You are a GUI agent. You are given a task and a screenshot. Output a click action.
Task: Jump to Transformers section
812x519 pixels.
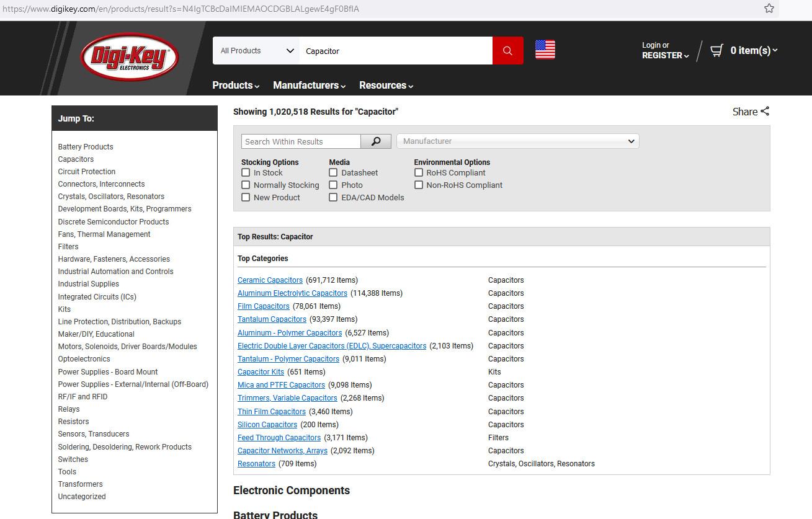point(80,484)
